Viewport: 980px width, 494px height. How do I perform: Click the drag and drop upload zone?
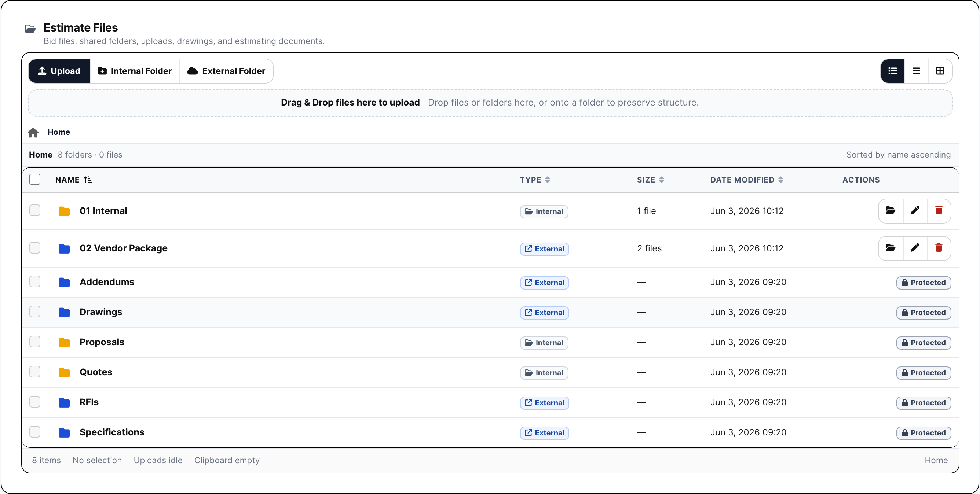click(x=490, y=103)
